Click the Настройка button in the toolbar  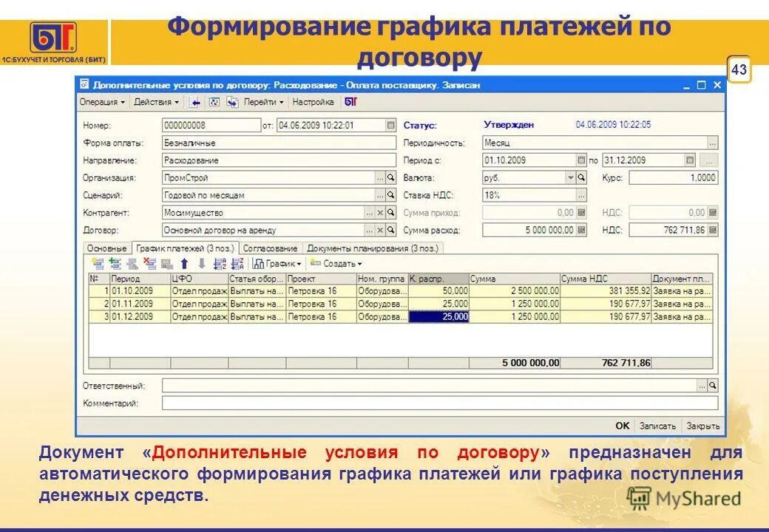point(314,103)
